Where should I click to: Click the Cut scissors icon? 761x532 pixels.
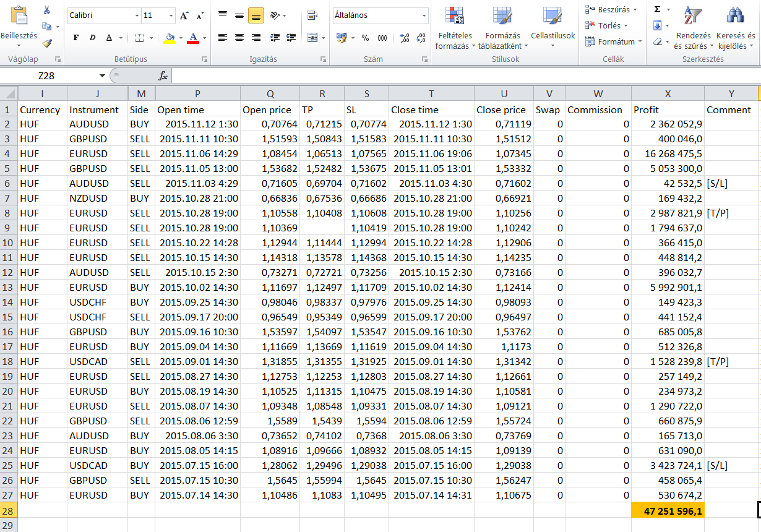click(x=48, y=11)
